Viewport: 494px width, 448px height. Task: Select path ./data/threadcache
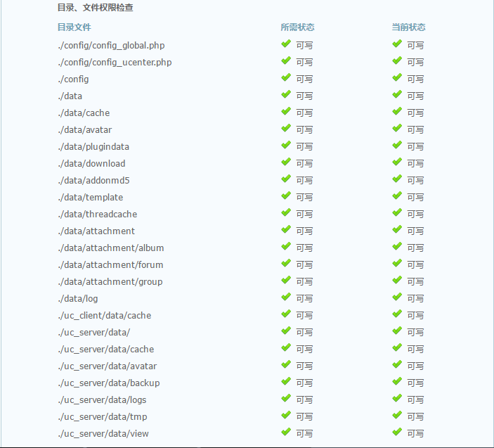[x=98, y=214]
